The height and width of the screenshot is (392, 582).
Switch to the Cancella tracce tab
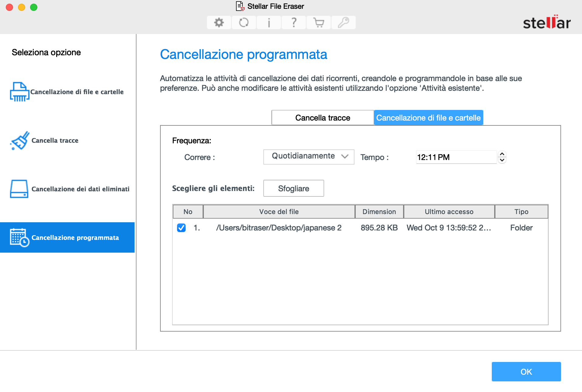pos(323,118)
